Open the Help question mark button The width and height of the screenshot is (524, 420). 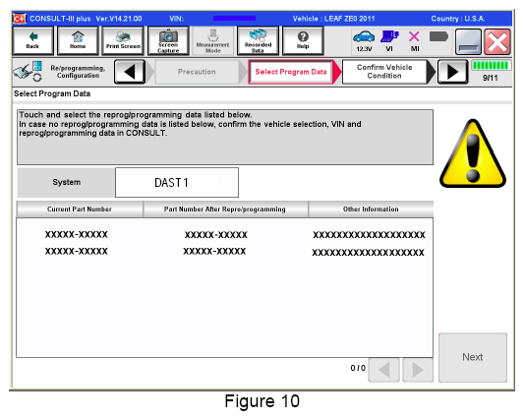pyautogui.click(x=303, y=40)
